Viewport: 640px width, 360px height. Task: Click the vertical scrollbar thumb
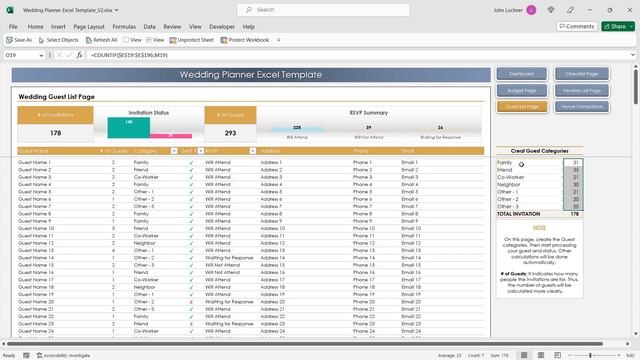[x=636, y=87]
